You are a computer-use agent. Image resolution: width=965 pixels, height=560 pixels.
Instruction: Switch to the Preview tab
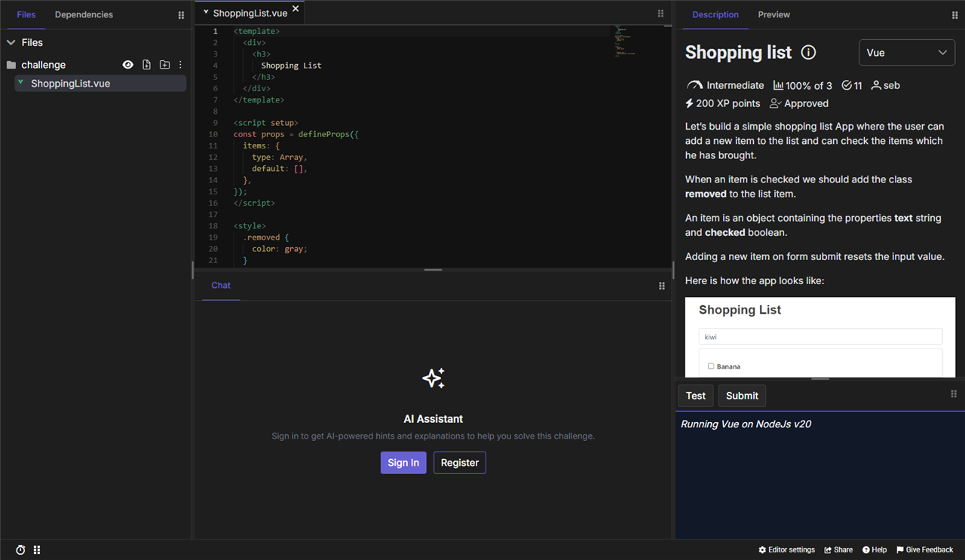click(774, 14)
